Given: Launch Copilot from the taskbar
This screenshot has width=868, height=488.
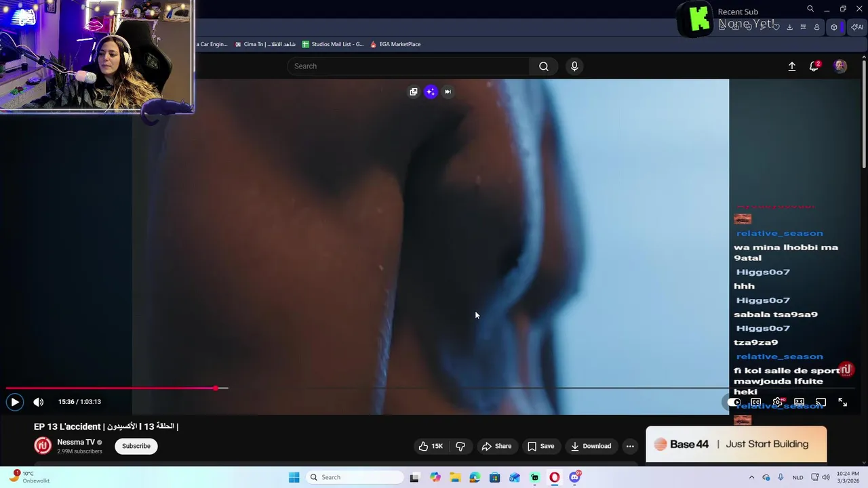Looking at the screenshot, I should pyautogui.click(x=435, y=477).
